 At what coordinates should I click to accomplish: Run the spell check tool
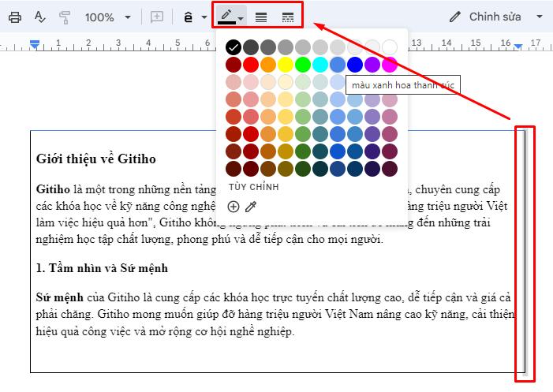[x=40, y=17]
